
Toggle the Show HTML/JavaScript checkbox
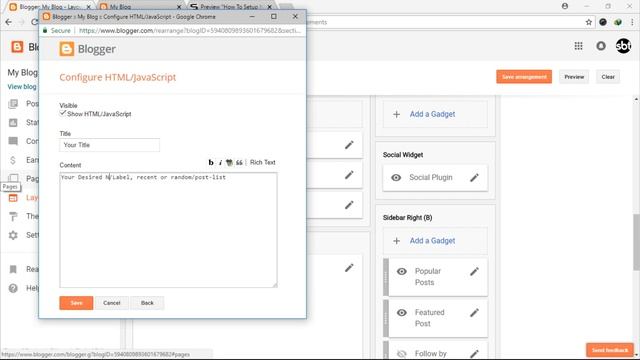pyautogui.click(x=63, y=113)
